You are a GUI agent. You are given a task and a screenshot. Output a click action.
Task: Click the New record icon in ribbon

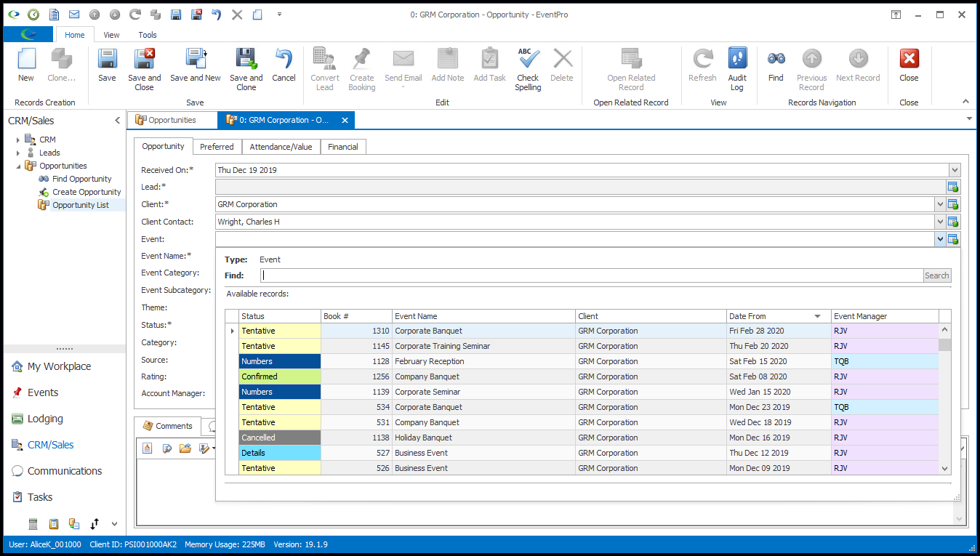[x=26, y=60]
